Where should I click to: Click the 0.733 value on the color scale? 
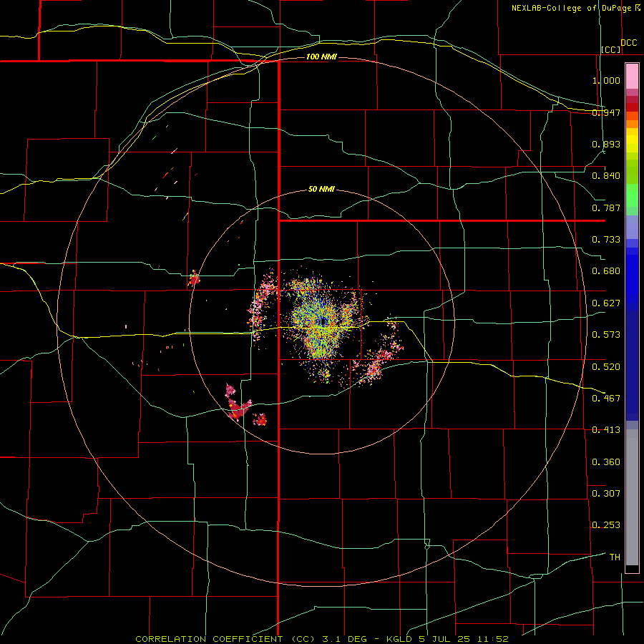click(606, 240)
